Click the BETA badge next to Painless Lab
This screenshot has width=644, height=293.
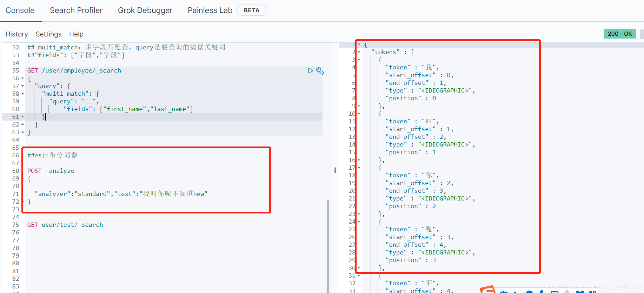(x=252, y=11)
